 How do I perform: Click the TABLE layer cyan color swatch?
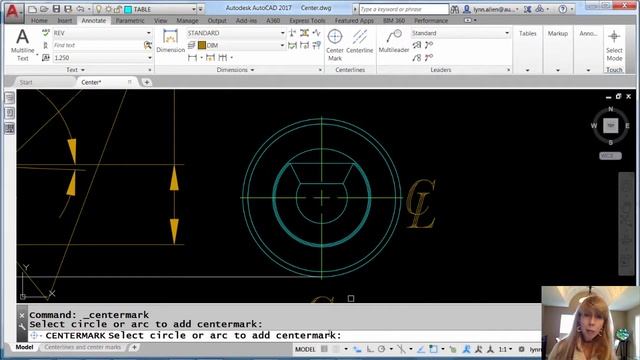(128, 9)
